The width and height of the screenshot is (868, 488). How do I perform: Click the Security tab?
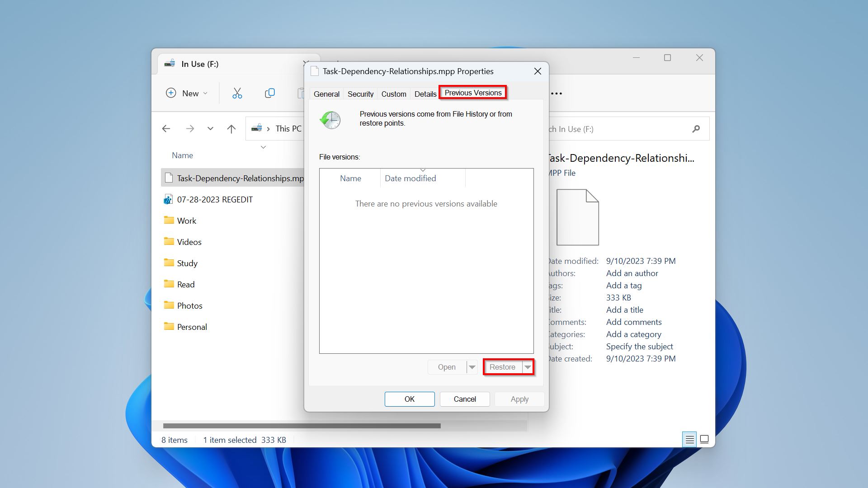coord(360,92)
